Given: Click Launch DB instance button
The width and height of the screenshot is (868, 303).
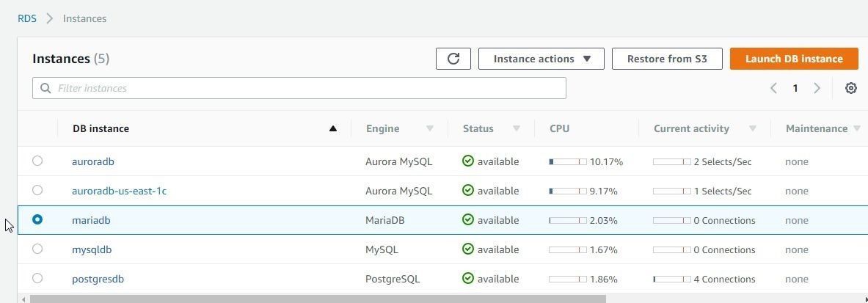Looking at the screenshot, I should (x=795, y=59).
